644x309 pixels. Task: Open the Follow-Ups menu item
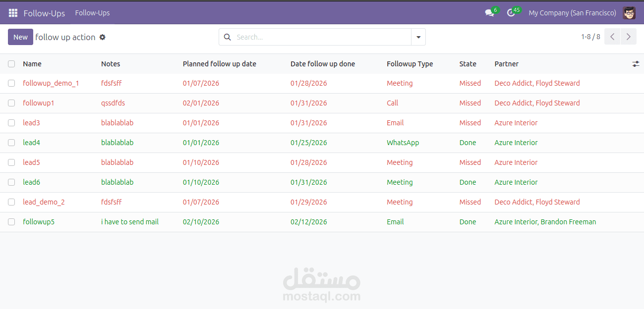coord(93,13)
